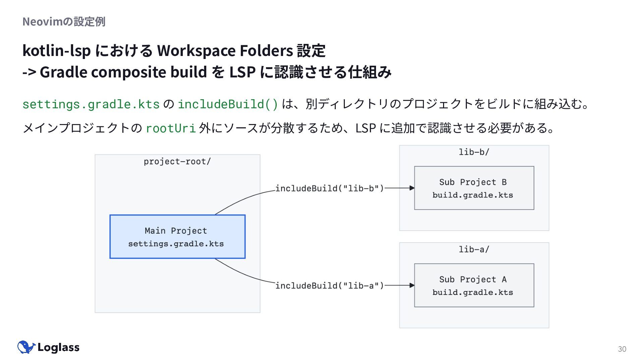
Task: Click the arrowhead pointing to Sub Project B
Action: click(412, 188)
